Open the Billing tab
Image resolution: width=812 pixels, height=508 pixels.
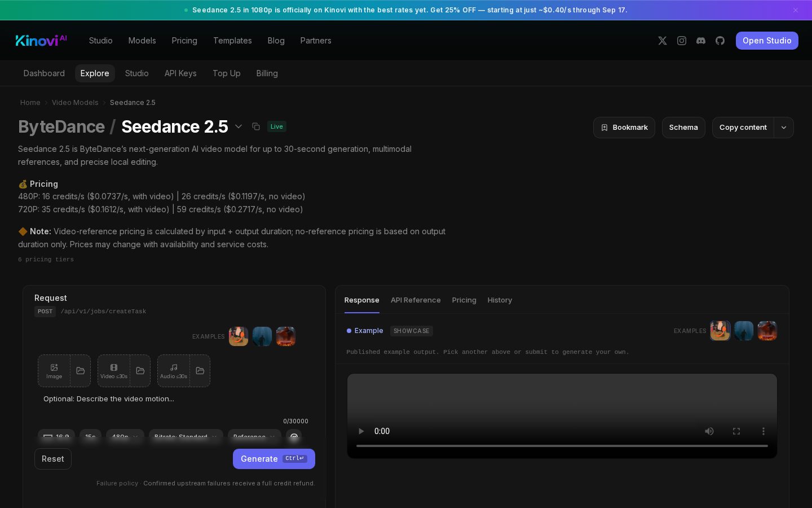point(267,73)
